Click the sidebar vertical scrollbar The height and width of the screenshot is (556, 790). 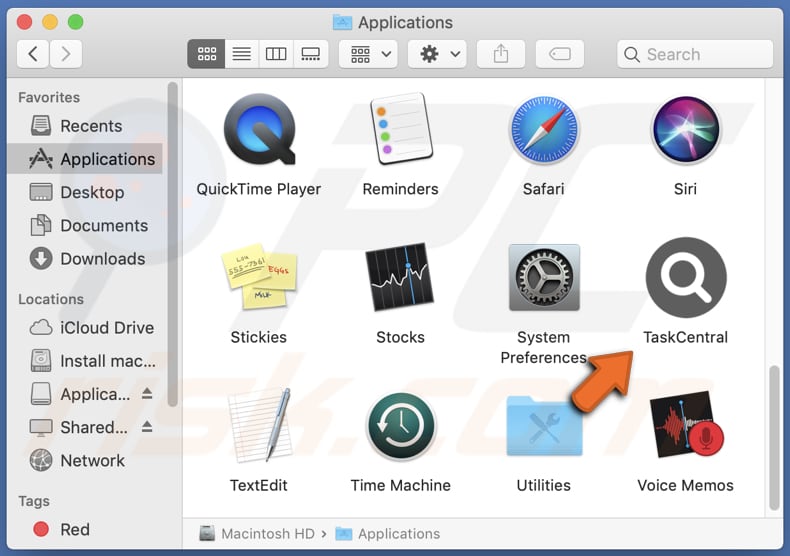(x=172, y=244)
